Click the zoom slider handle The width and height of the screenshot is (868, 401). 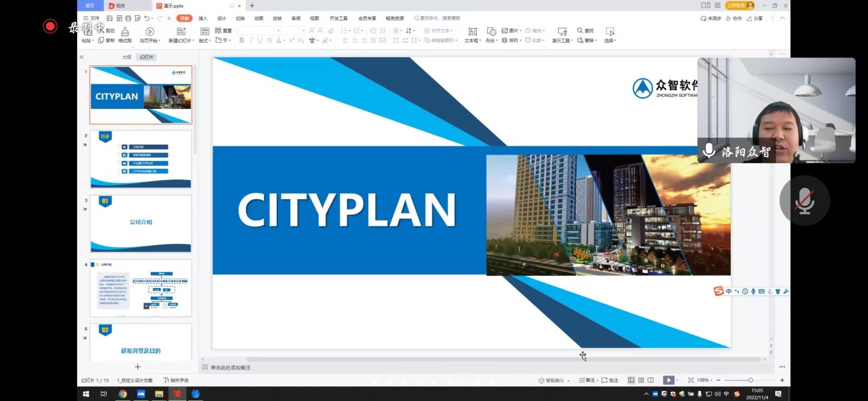click(751, 380)
